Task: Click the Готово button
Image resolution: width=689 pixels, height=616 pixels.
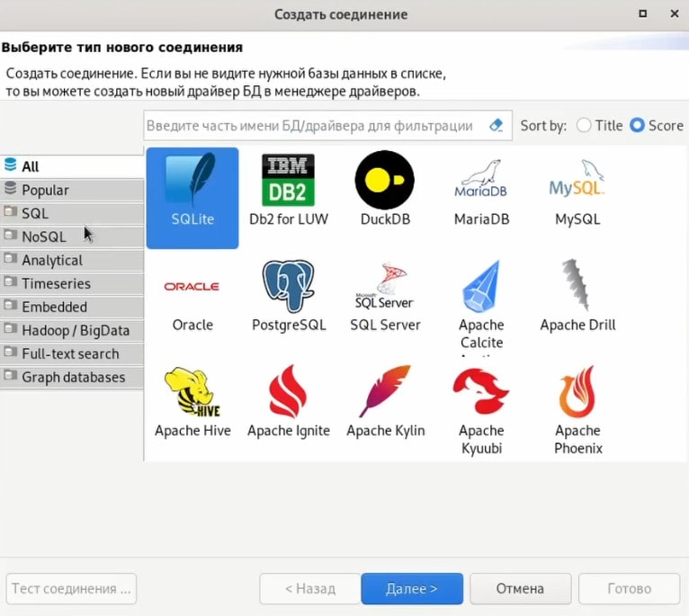Action: (630, 588)
